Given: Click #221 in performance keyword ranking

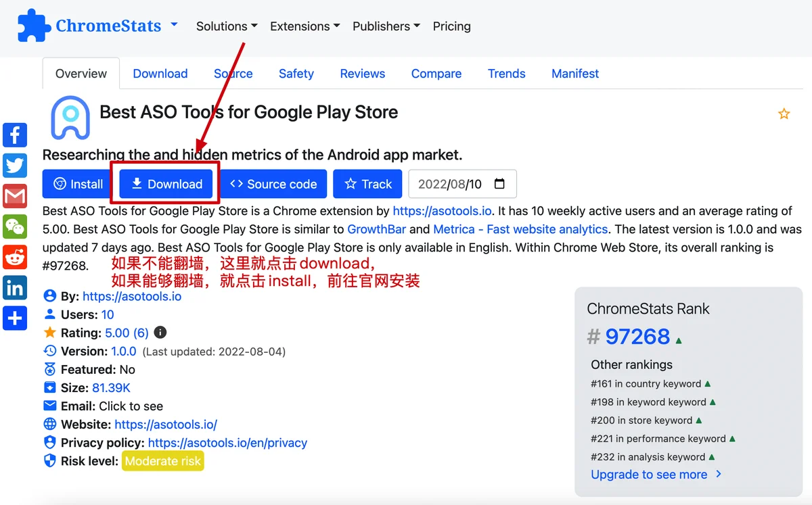Looking at the screenshot, I should 658,438.
